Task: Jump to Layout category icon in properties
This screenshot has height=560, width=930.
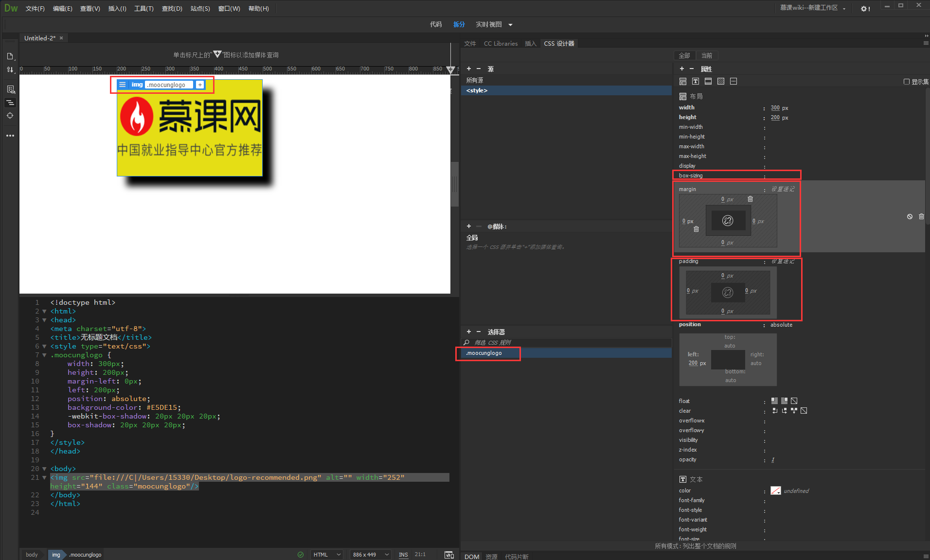Action: click(683, 81)
